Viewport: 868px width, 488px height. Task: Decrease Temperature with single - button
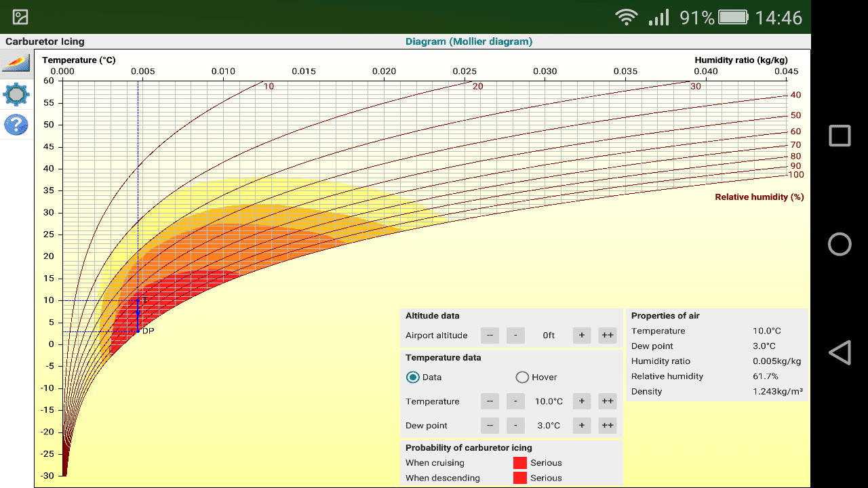[x=515, y=401]
